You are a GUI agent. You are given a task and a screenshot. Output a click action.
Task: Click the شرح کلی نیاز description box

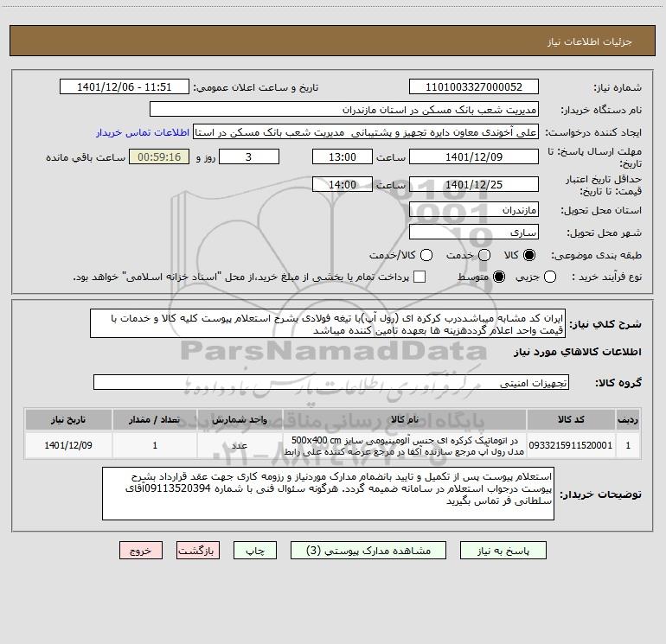tap(328, 323)
